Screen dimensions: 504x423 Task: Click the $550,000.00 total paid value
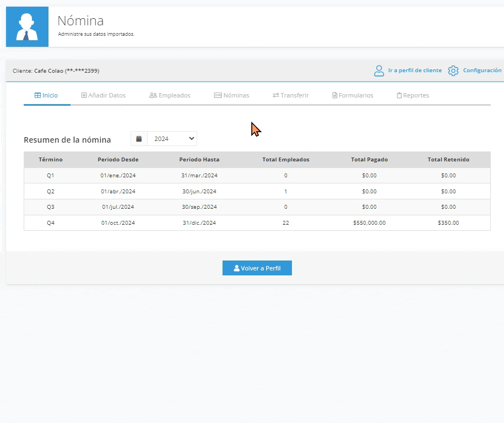[369, 223]
